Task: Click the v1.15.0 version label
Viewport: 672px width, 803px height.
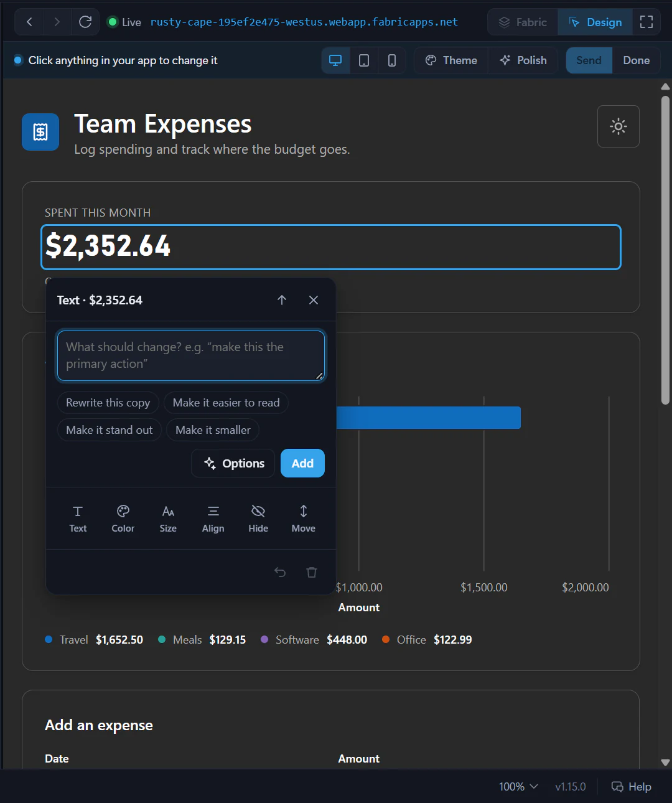Action: click(571, 787)
